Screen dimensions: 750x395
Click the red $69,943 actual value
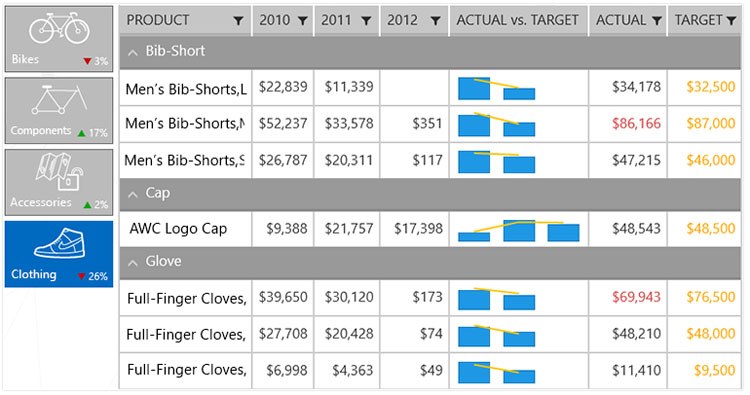coord(636,297)
